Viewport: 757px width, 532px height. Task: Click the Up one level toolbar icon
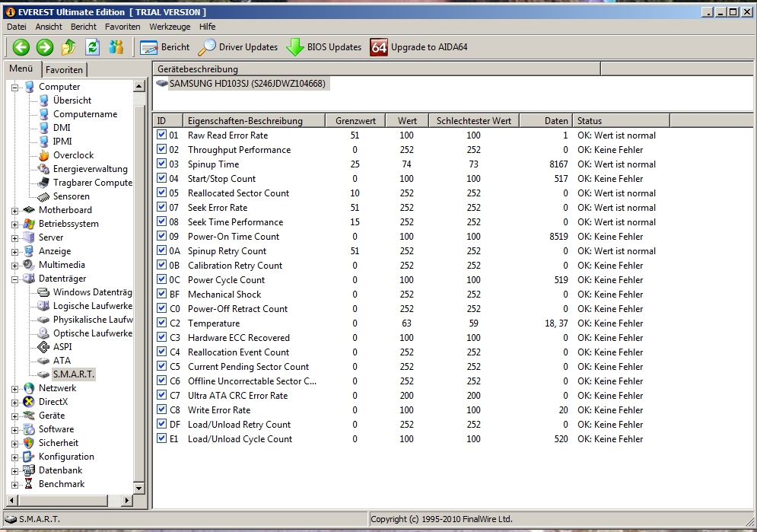point(68,47)
